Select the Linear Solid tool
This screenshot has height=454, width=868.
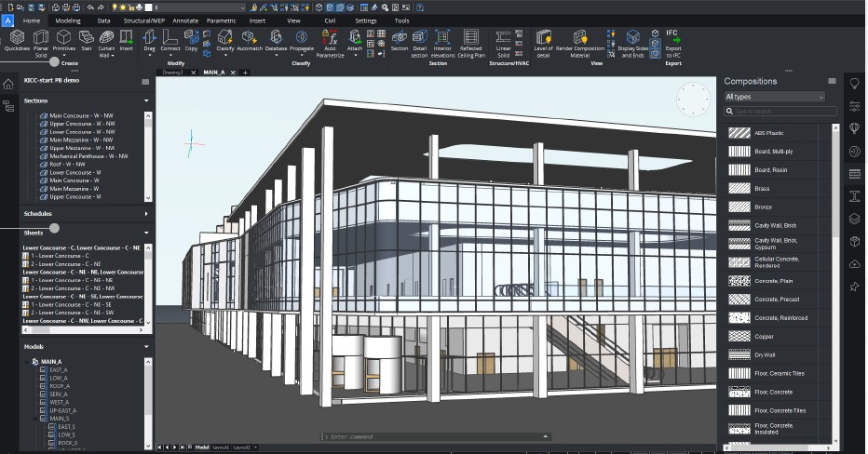(503, 44)
